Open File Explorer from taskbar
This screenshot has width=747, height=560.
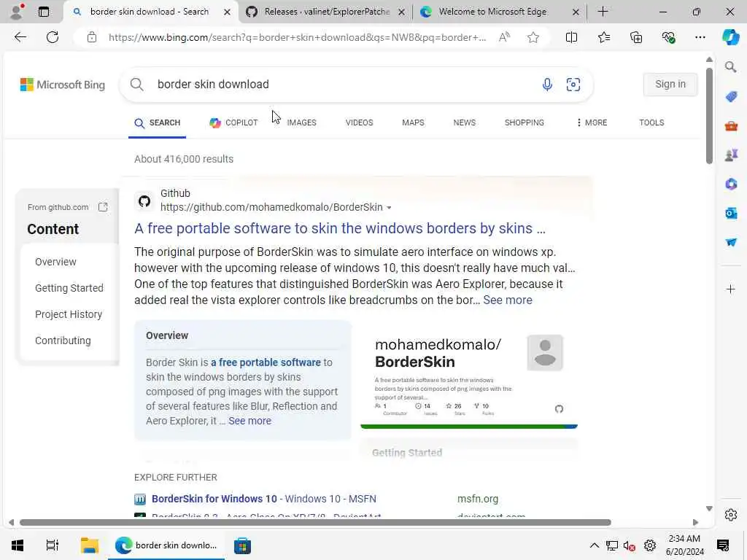click(89, 545)
